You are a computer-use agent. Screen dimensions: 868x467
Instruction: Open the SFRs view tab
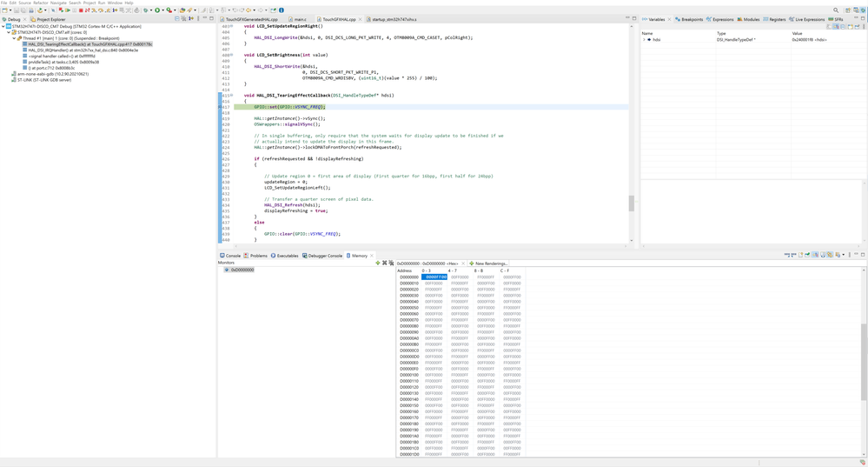click(836, 19)
